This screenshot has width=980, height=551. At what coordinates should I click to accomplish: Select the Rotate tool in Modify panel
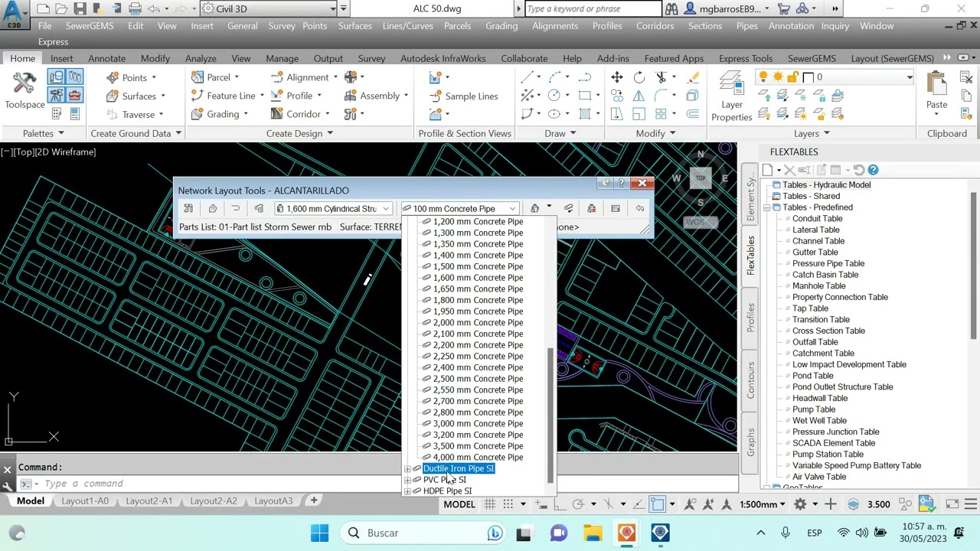pyautogui.click(x=639, y=77)
